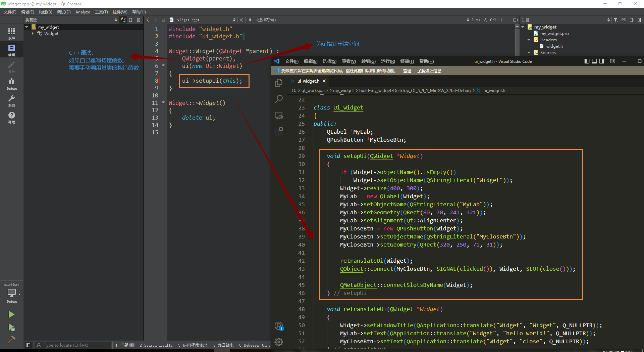The width and height of the screenshot is (644, 352).
Task: Toggle VS Code bottom panel layout
Action: 594,61
